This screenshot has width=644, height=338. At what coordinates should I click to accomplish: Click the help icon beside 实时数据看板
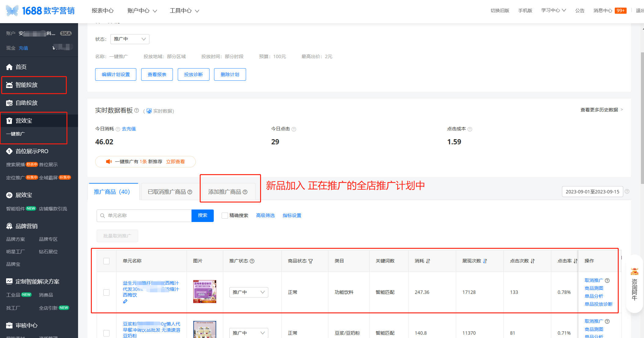[137, 111]
